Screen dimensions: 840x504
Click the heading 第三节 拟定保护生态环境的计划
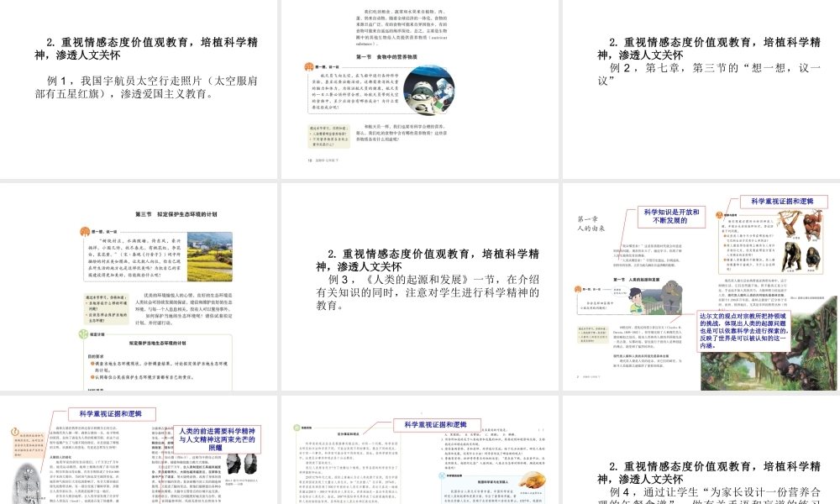click(x=176, y=214)
